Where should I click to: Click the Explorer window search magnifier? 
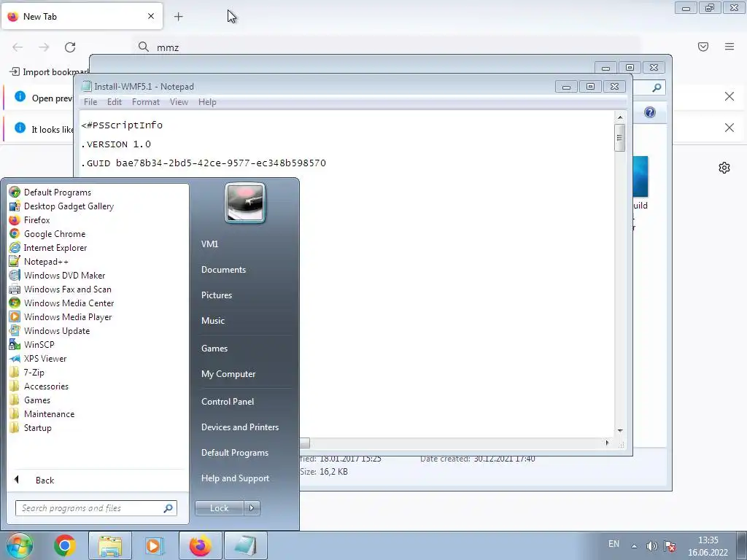pyautogui.click(x=657, y=87)
